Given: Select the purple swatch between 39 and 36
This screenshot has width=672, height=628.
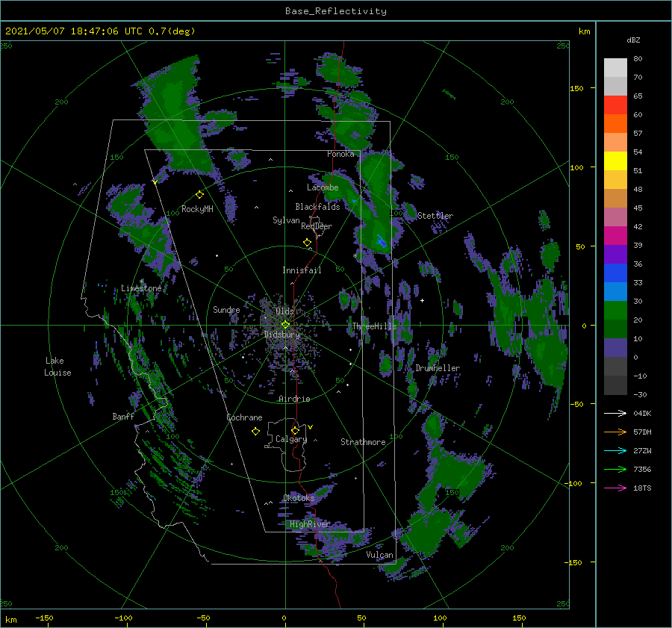Looking at the screenshot, I should [x=615, y=255].
